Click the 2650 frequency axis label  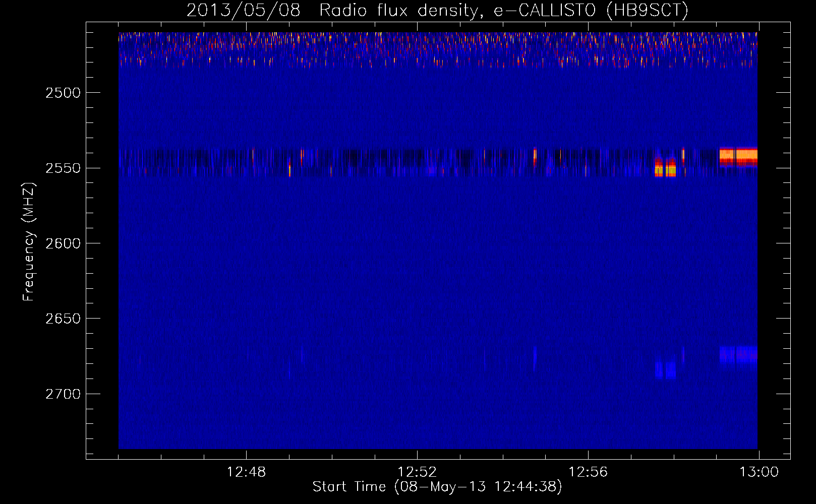(63, 319)
